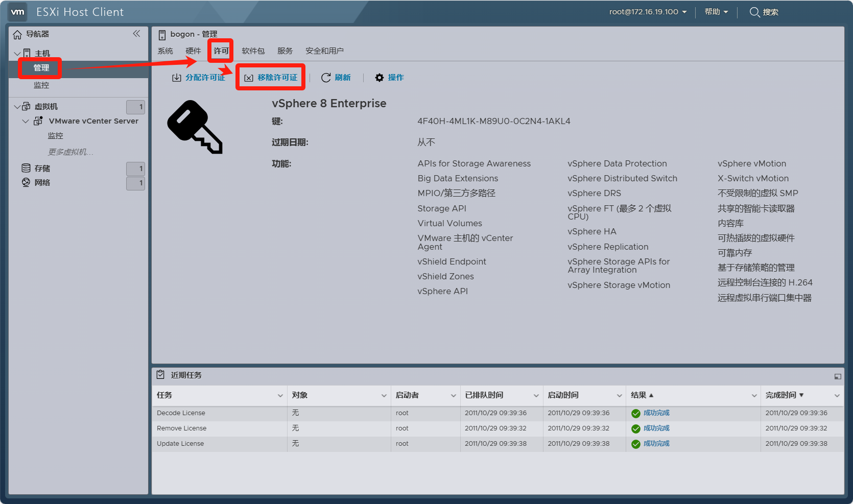
Task: Open the Actions (操作) gear menu
Action: click(x=380, y=78)
